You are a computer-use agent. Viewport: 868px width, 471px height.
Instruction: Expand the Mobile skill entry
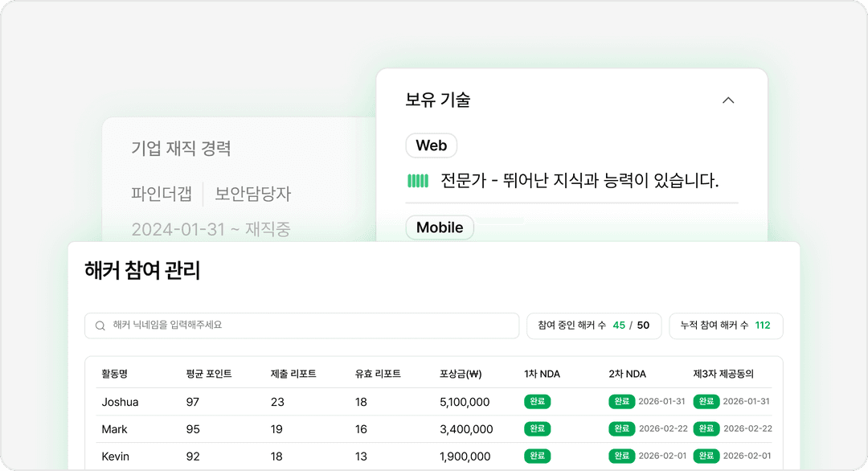pos(440,227)
